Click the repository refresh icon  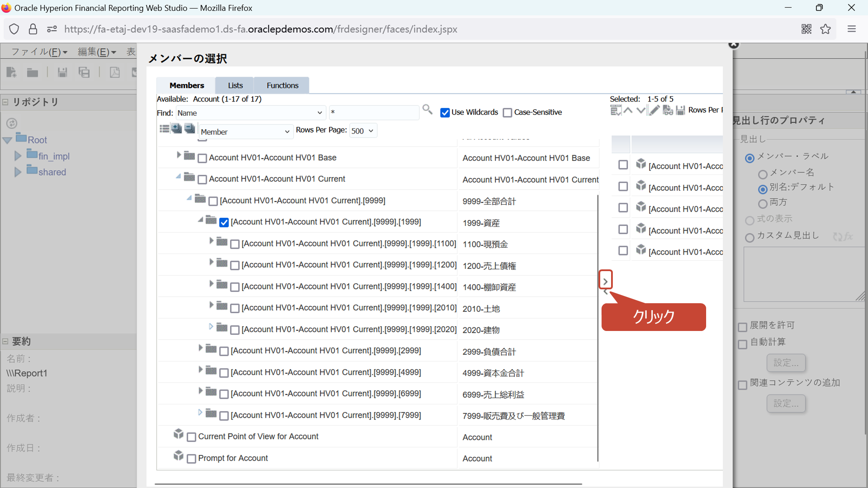(12, 123)
